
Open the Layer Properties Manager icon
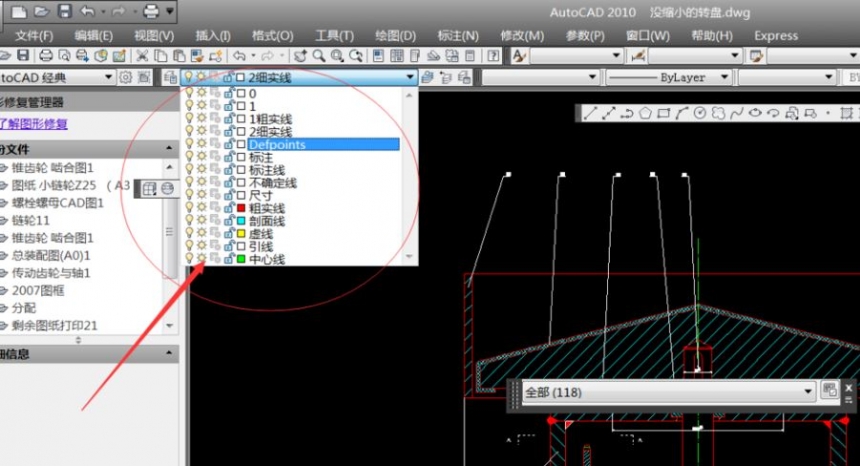pyautogui.click(x=170, y=78)
